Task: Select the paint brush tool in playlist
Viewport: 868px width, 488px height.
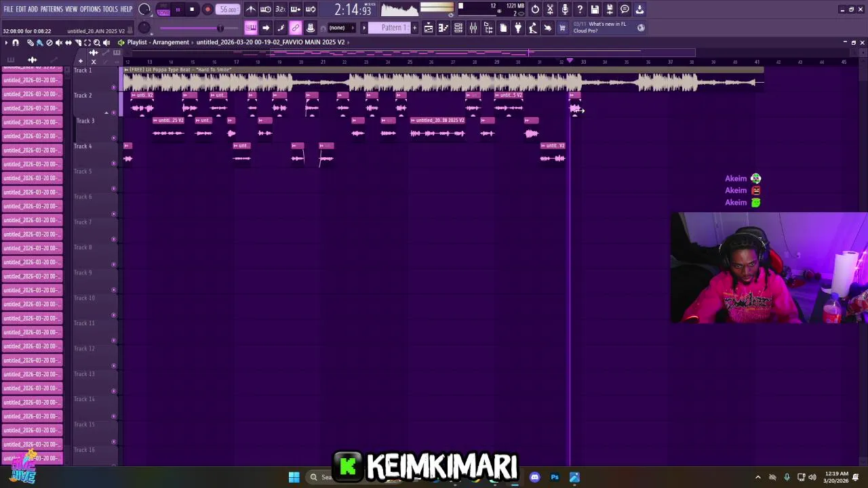Action: coord(39,43)
